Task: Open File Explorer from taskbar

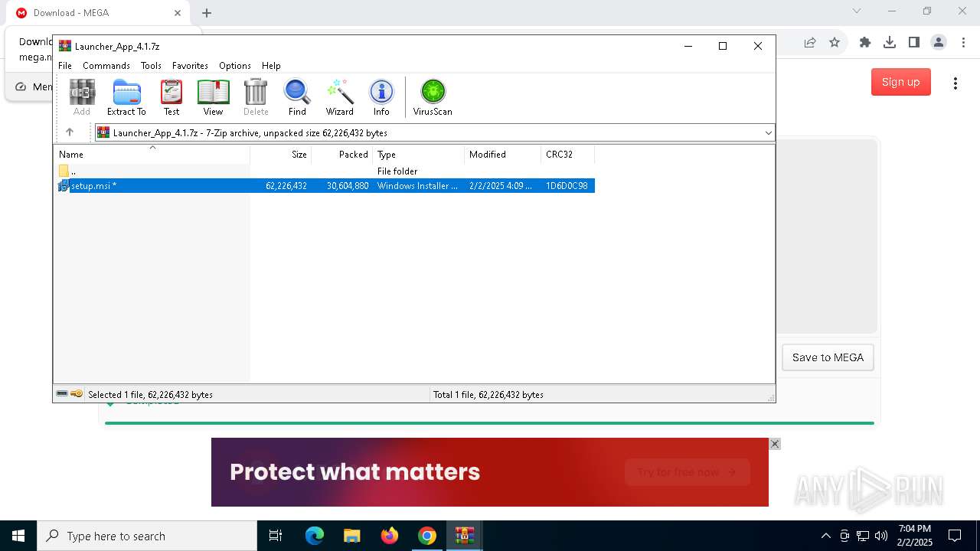Action: (x=352, y=536)
